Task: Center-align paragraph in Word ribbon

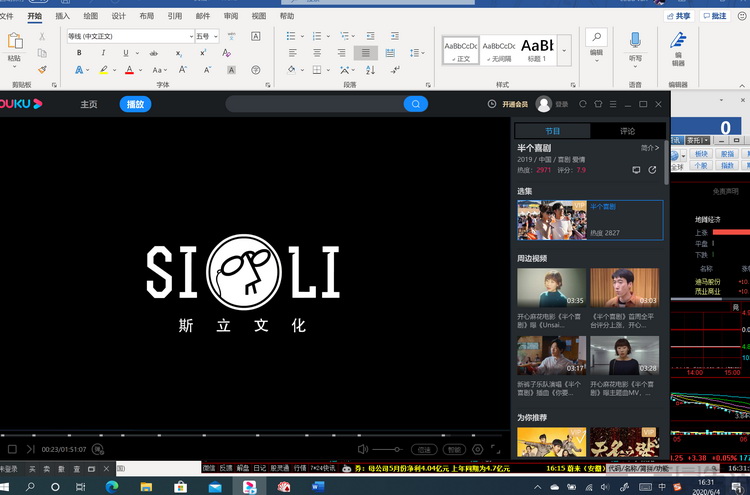Action: 317,53
